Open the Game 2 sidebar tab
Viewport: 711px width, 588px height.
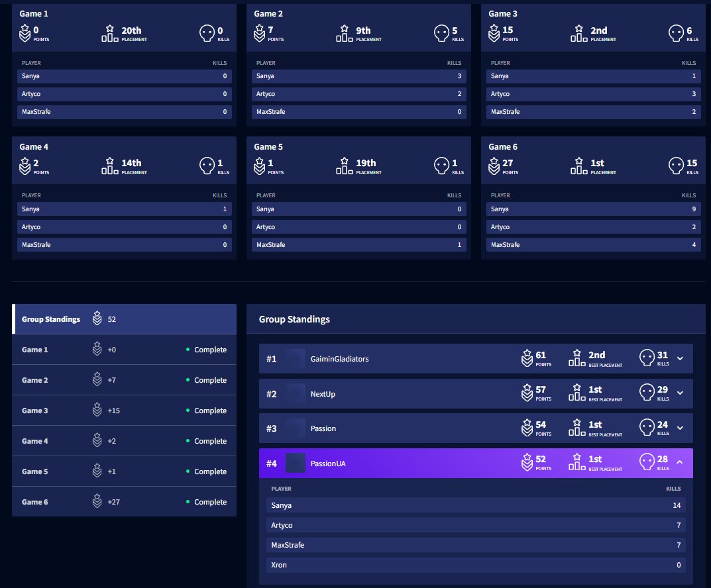point(125,380)
